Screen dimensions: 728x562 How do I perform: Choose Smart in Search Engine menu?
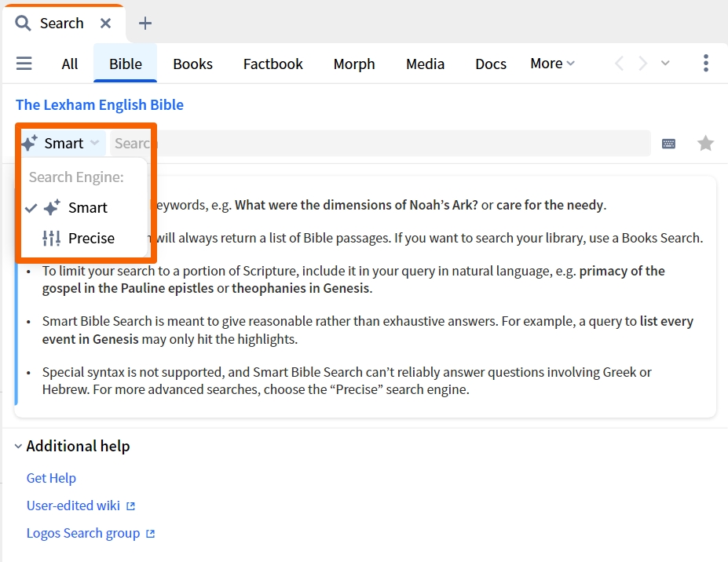coord(84,207)
